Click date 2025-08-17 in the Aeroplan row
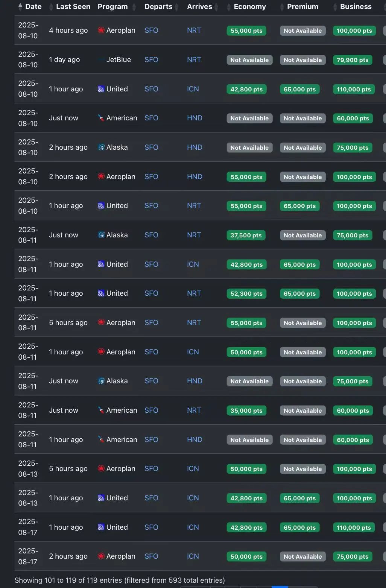Screen dimensions: 386x588 coord(28,556)
